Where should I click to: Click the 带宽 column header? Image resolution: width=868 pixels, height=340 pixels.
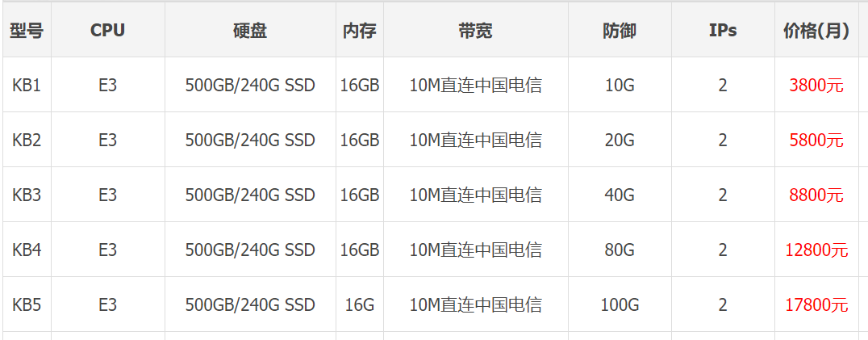[x=475, y=31]
